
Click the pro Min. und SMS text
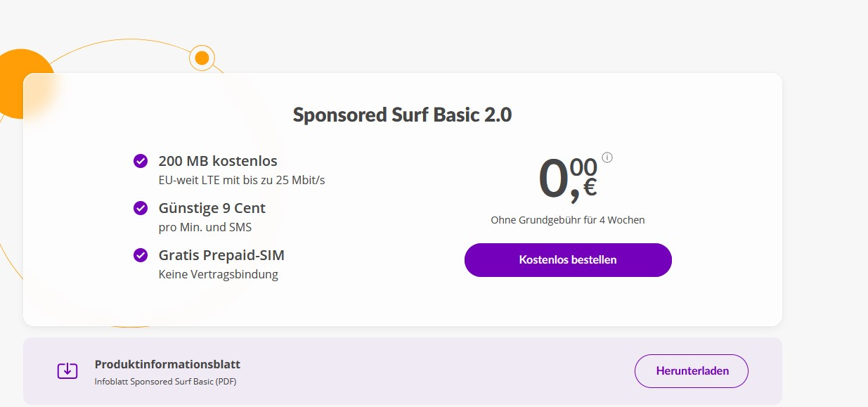[x=205, y=227]
